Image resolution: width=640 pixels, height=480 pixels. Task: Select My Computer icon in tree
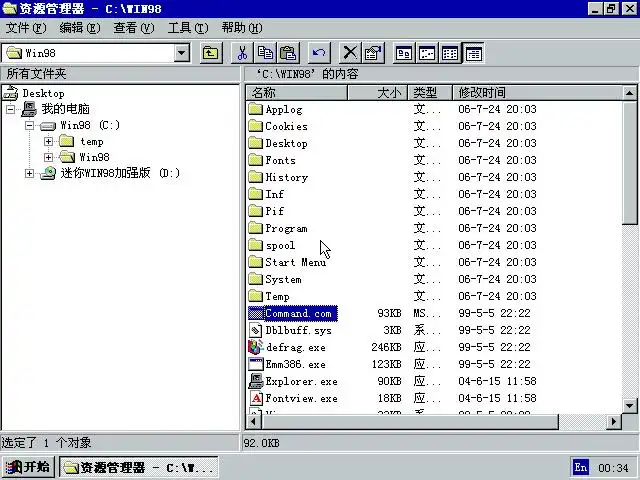(29, 109)
